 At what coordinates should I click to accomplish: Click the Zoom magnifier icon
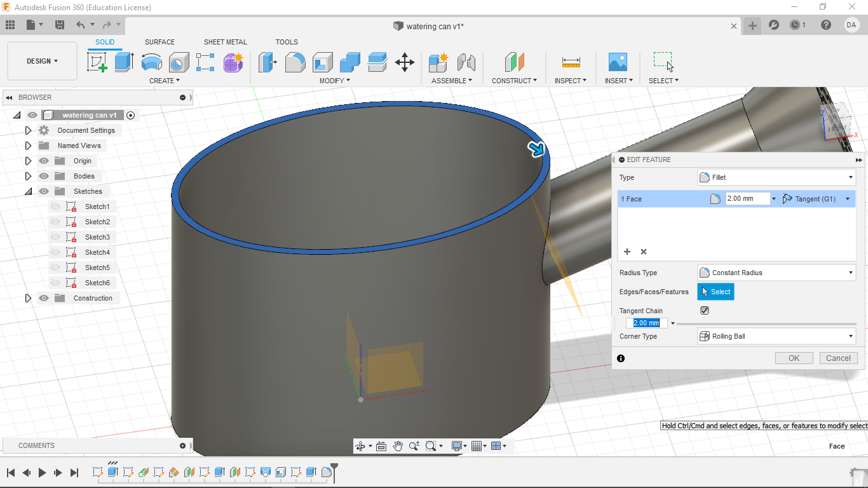coord(414,446)
